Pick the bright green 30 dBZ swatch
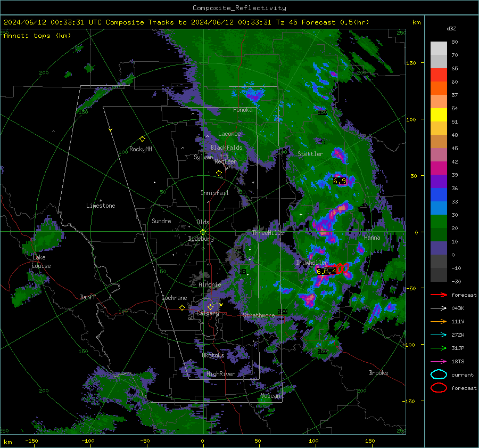479x448 pixels. pyautogui.click(x=439, y=221)
